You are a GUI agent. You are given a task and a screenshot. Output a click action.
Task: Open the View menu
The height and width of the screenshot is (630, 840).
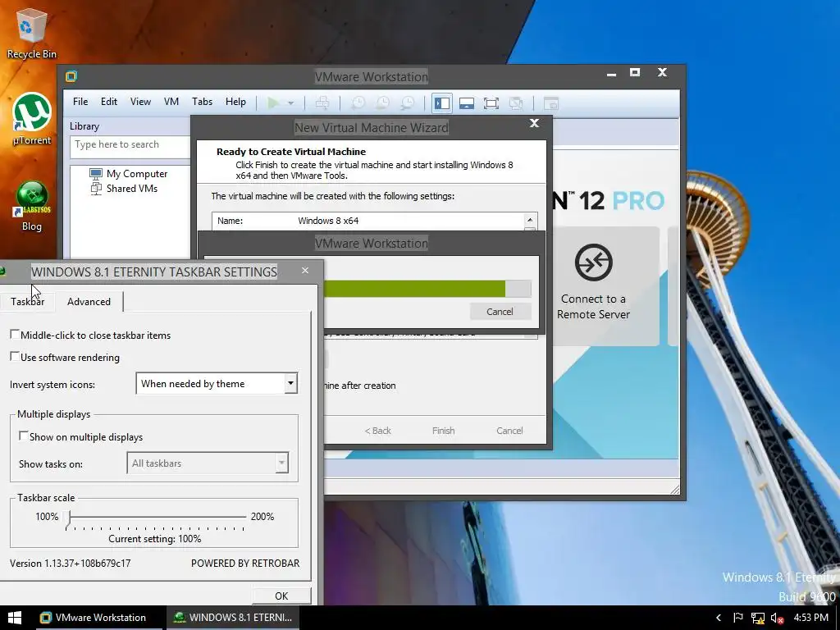click(140, 102)
